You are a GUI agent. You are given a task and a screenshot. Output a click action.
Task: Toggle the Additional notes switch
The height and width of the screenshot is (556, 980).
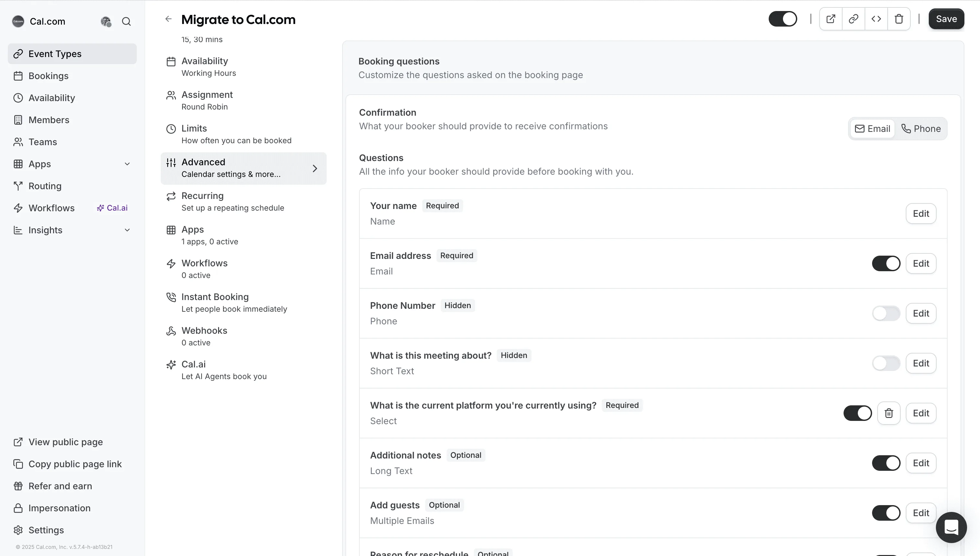886,463
